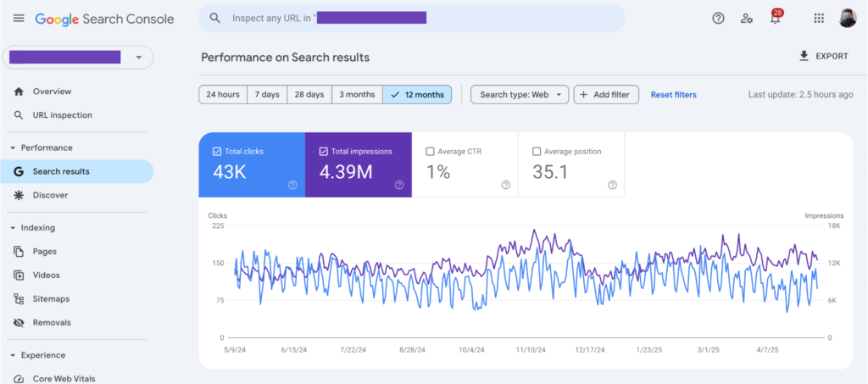Click the Export download icon
The width and height of the screenshot is (868, 384).
(x=804, y=56)
